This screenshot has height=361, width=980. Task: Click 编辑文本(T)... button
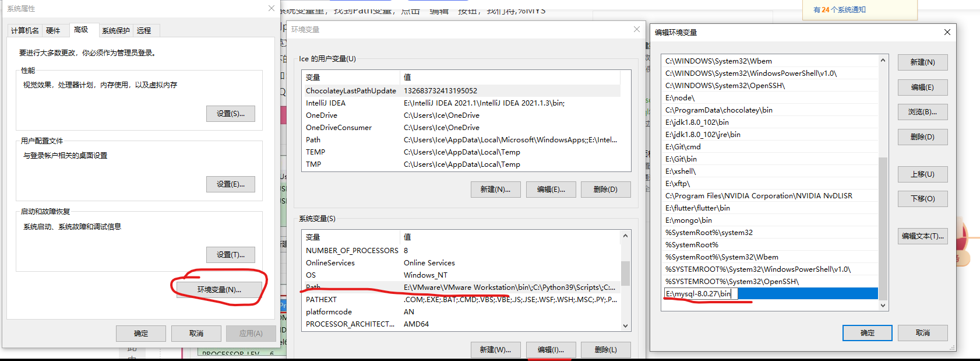point(922,236)
